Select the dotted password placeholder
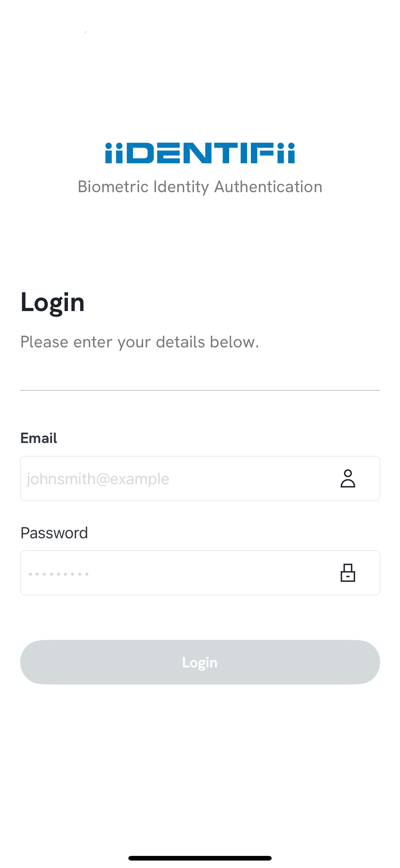Screen dimensions: 400x868 (59, 574)
